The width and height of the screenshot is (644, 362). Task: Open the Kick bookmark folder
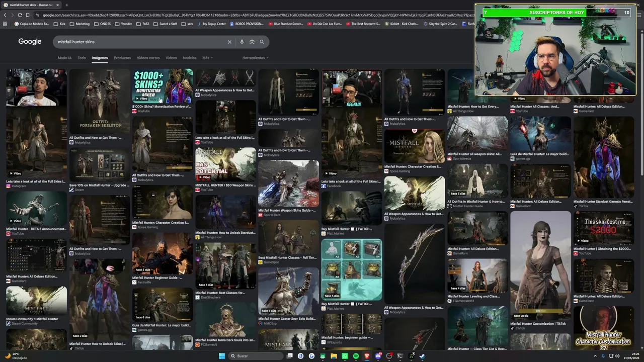click(60, 24)
